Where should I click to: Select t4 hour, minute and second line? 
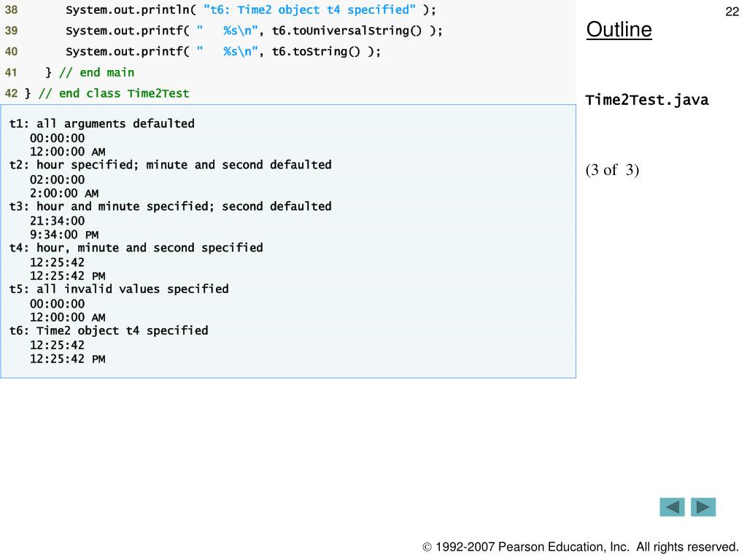[x=136, y=248]
